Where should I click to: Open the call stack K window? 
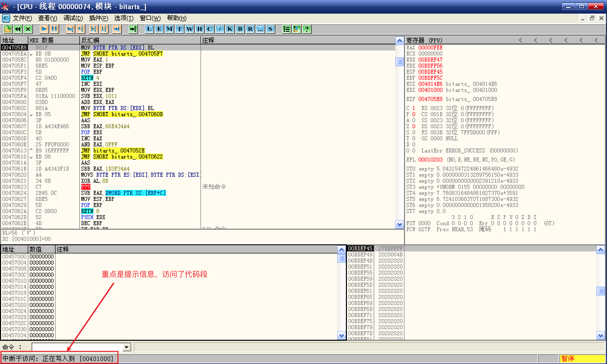pos(230,29)
